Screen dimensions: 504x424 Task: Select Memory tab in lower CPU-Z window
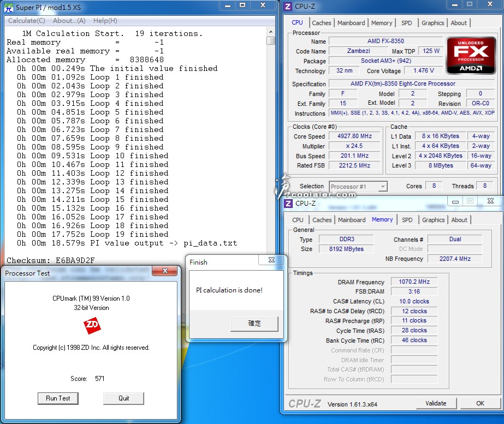point(382,219)
